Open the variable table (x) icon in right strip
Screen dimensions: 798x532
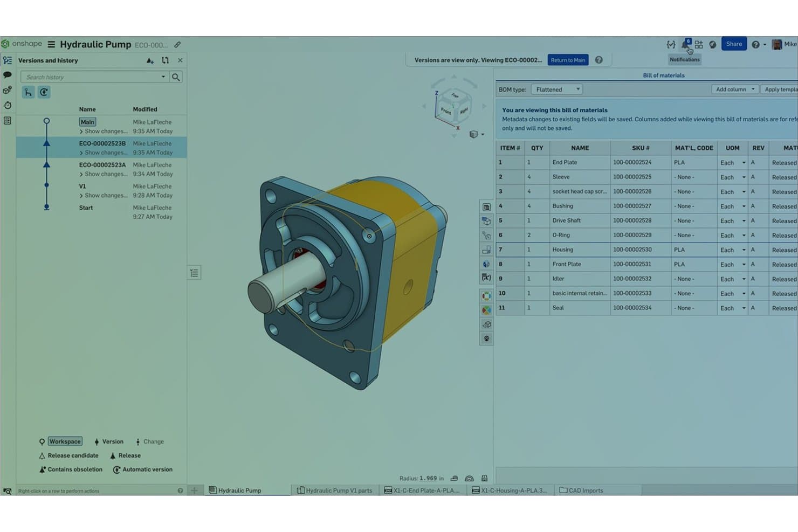486,278
